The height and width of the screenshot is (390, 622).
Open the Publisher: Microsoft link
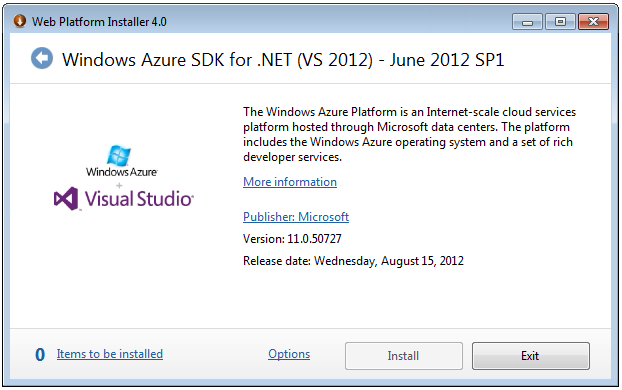(x=296, y=217)
